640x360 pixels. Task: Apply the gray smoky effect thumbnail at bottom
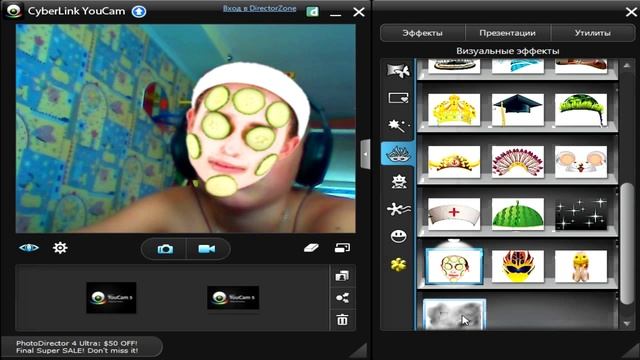pos(454,314)
